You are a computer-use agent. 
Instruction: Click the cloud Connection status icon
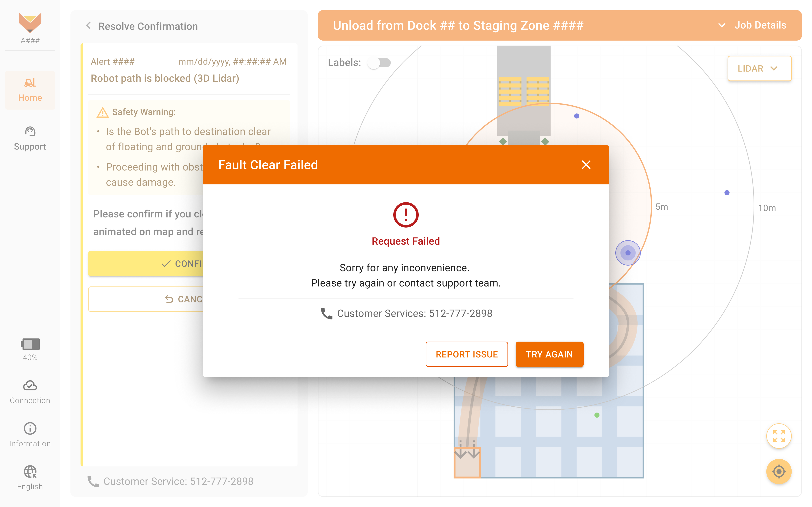pos(30,386)
